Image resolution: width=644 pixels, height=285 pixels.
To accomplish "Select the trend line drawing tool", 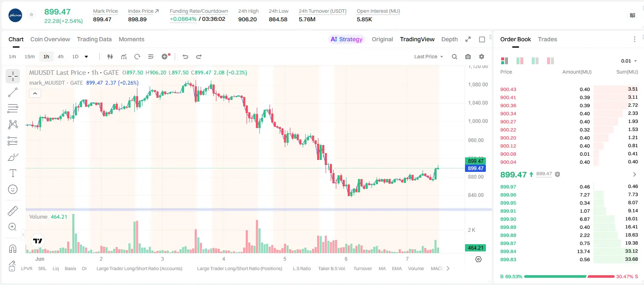I will tap(13, 92).
